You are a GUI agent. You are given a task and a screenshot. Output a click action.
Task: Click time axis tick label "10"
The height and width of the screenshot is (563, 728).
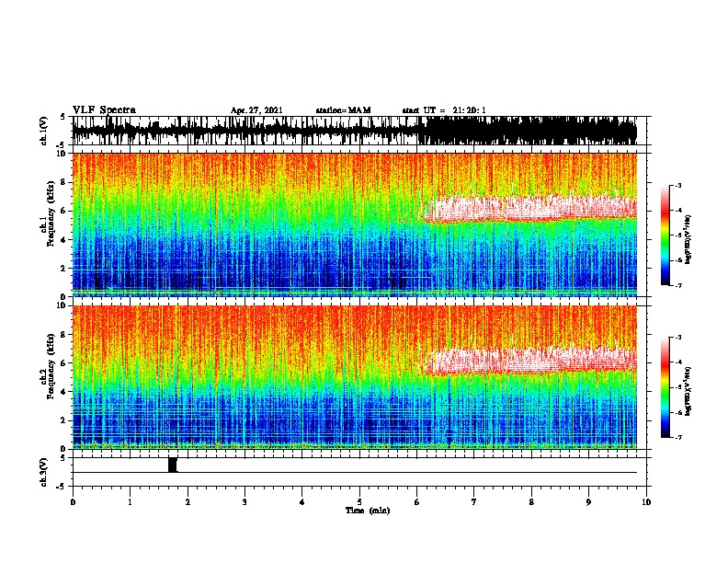[646, 501]
